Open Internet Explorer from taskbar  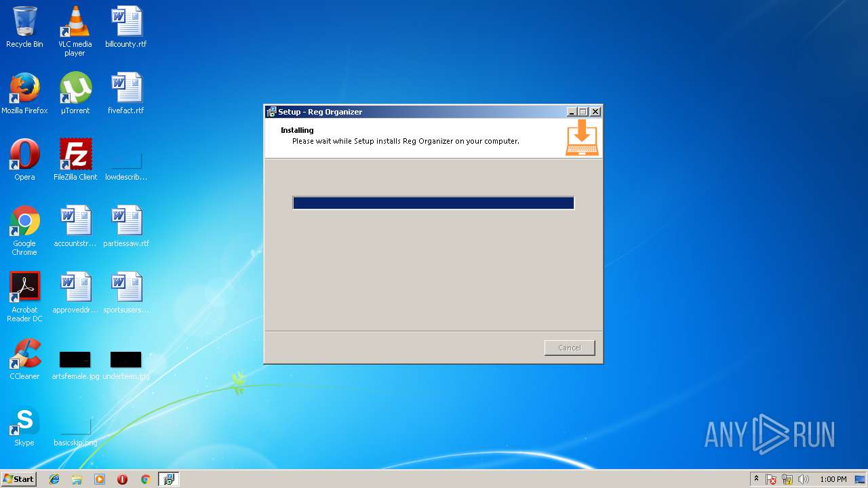point(54,479)
